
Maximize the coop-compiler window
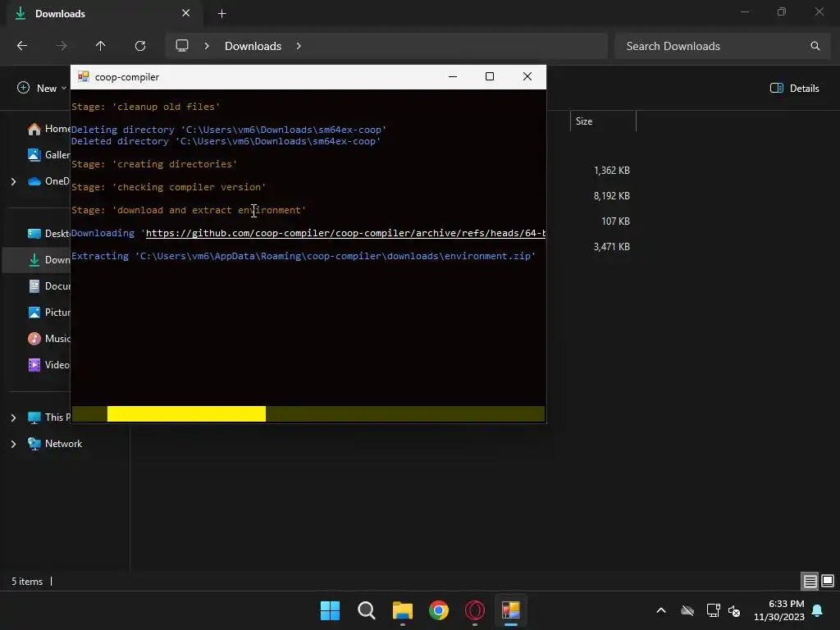[x=490, y=76]
